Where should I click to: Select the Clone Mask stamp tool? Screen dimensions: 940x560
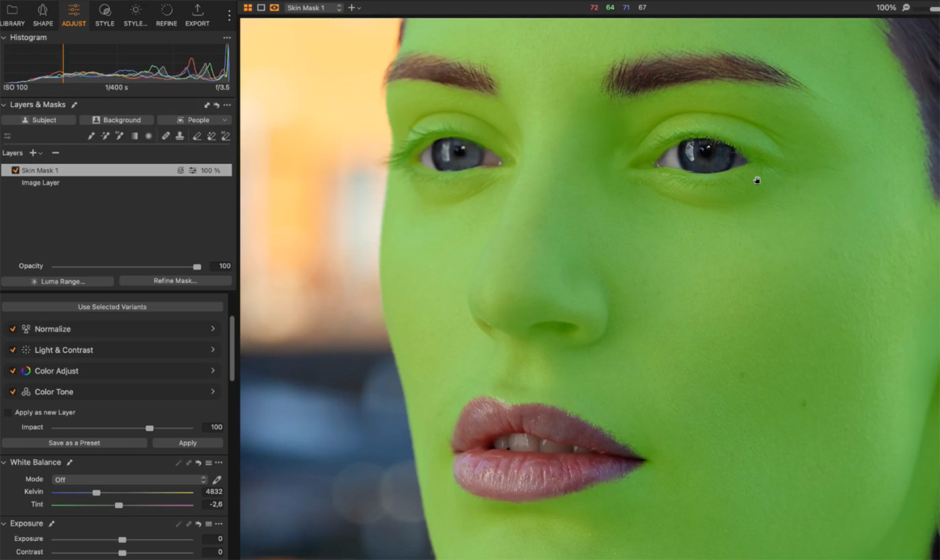coord(179,136)
